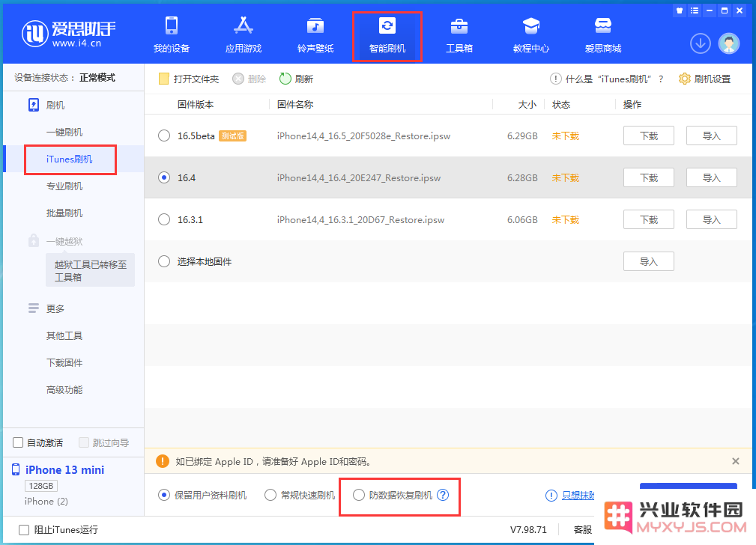
Task: Select 一键刷机 in sidebar
Action: 64,132
